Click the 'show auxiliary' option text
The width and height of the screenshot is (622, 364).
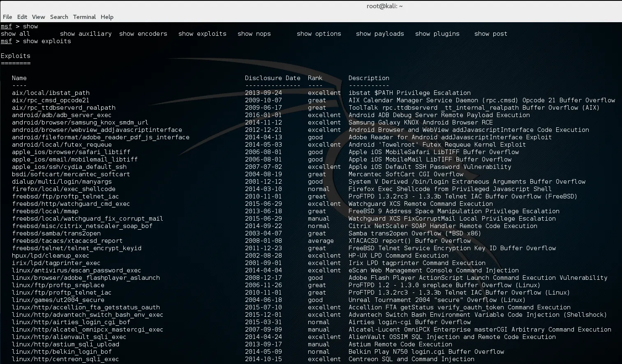(x=86, y=34)
